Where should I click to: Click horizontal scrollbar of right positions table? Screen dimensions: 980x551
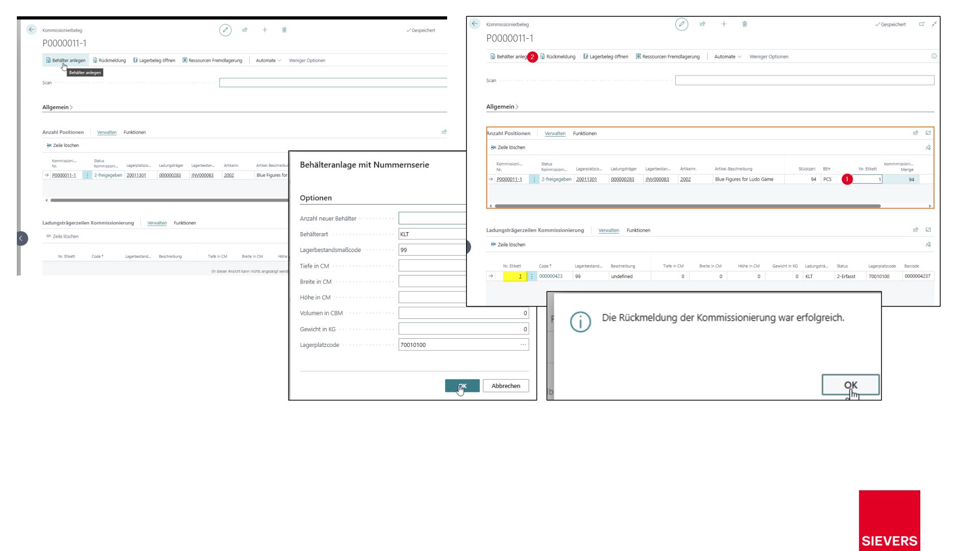[688, 206]
